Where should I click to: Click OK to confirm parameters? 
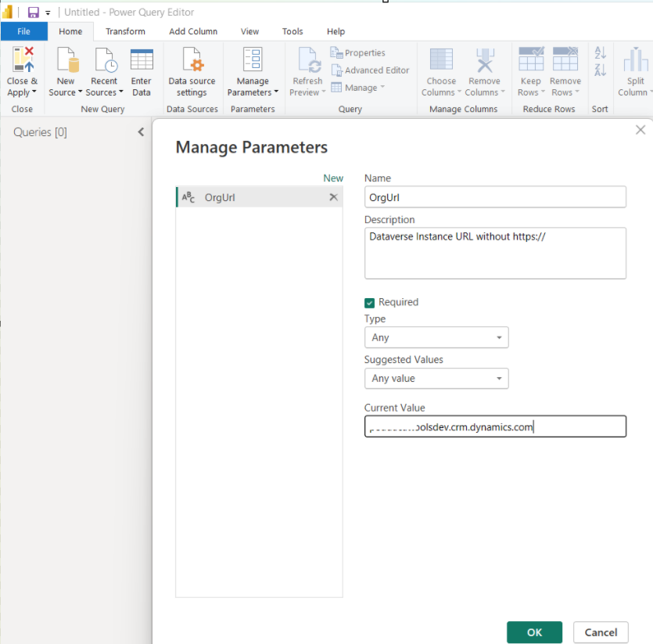click(x=534, y=632)
